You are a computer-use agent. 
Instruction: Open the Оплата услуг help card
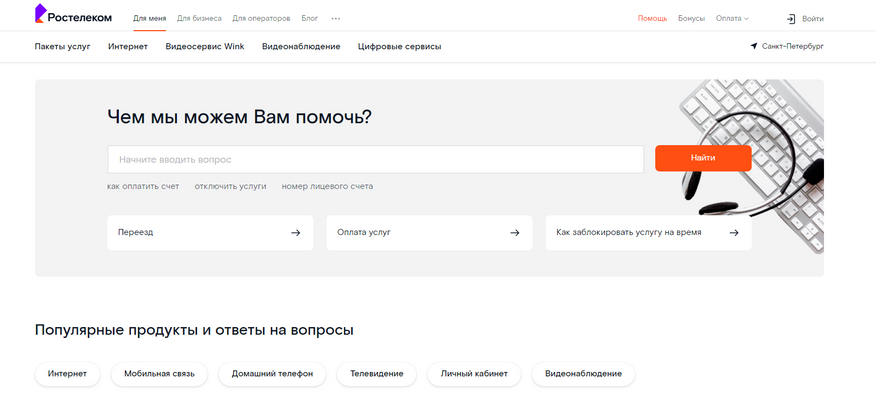(x=429, y=233)
